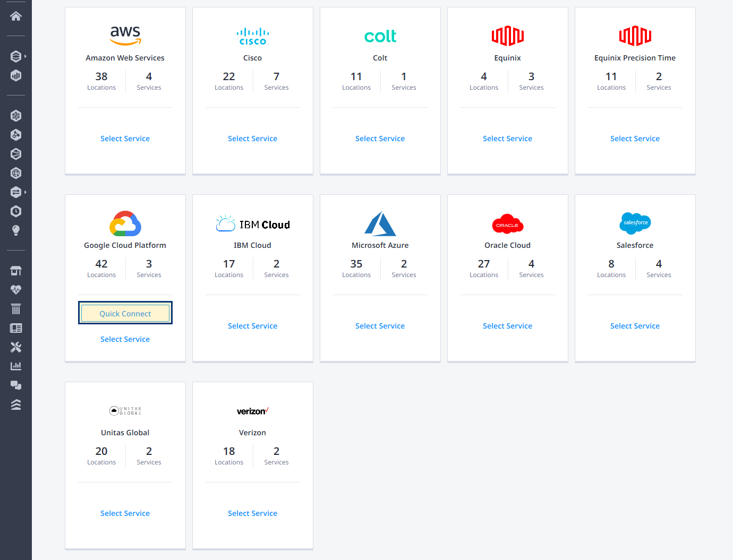Viewport: 733px width, 560px height.
Task: Click the Google Cloud Platform logo
Action: tap(125, 223)
